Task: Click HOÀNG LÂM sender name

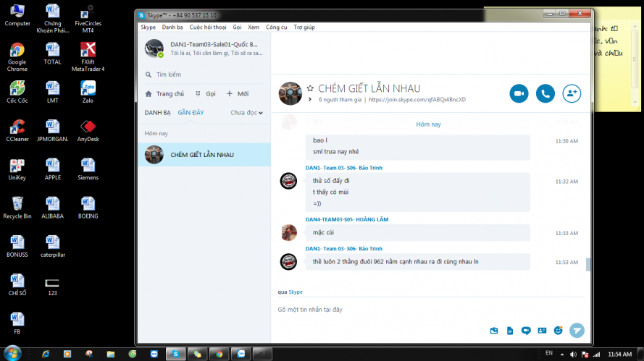Action: (347, 219)
